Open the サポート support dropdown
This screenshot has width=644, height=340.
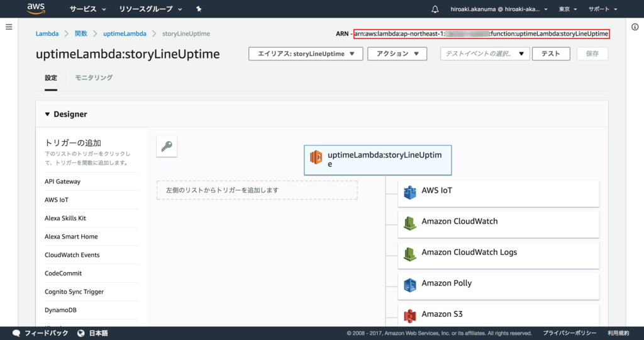tap(602, 9)
